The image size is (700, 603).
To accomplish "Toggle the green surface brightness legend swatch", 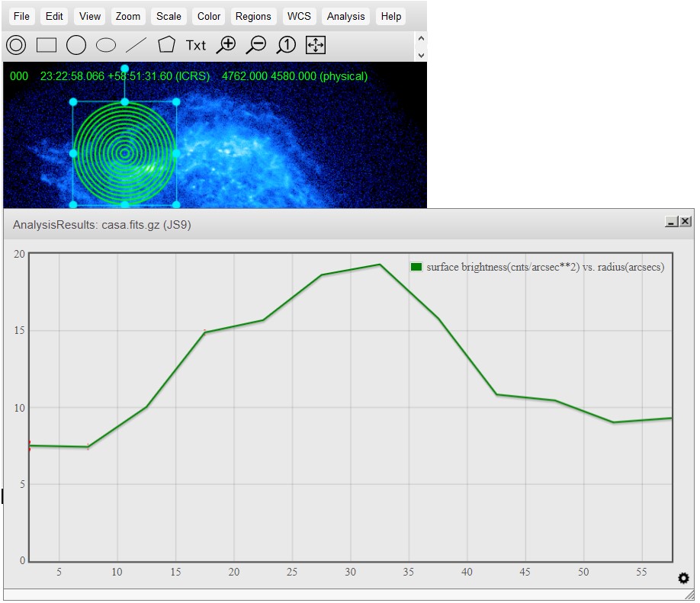I will (x=416, y=267).
